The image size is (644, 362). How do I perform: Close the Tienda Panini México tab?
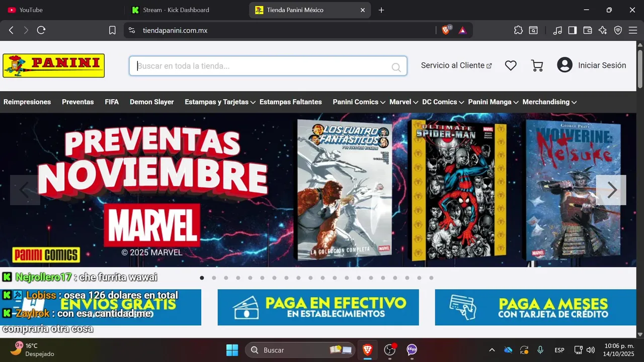363,10
